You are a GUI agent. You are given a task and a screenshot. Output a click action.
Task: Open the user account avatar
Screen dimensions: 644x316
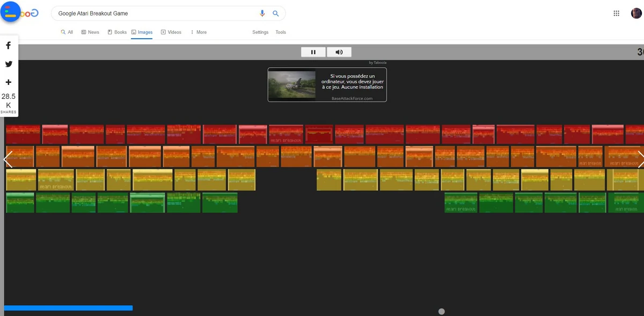636,13
